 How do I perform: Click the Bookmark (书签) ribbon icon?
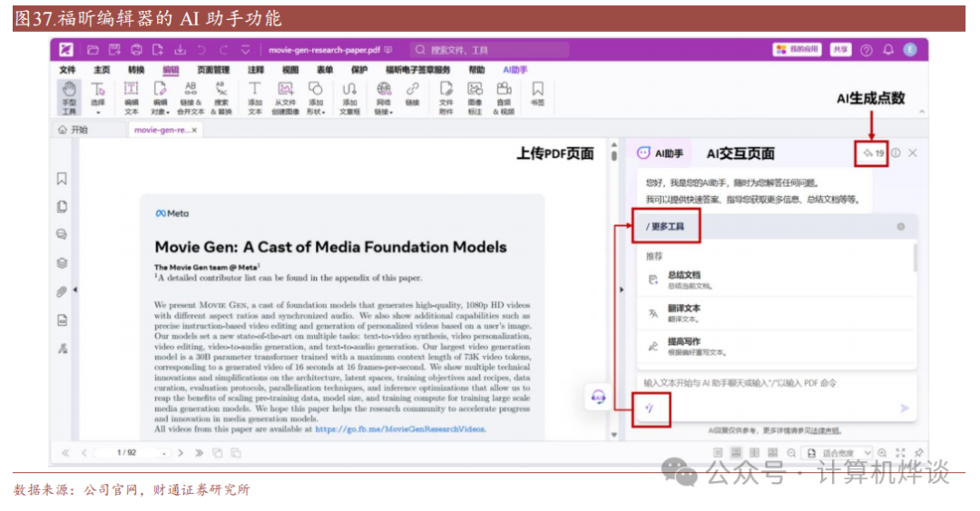(x=538, y=96)
